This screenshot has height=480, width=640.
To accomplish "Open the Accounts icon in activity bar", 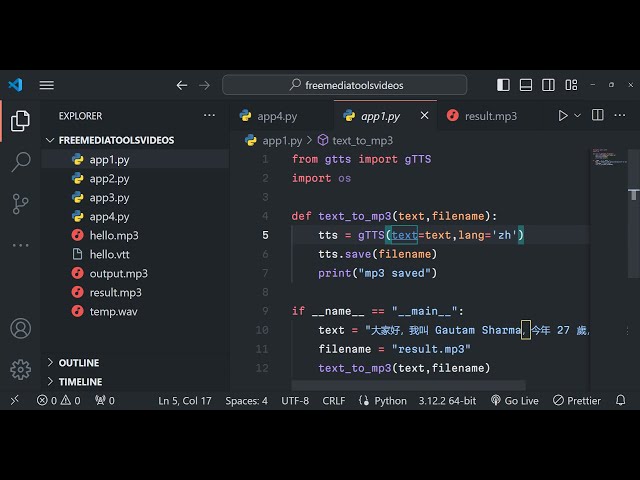I will pyautogui.click(x=20, y=328).
